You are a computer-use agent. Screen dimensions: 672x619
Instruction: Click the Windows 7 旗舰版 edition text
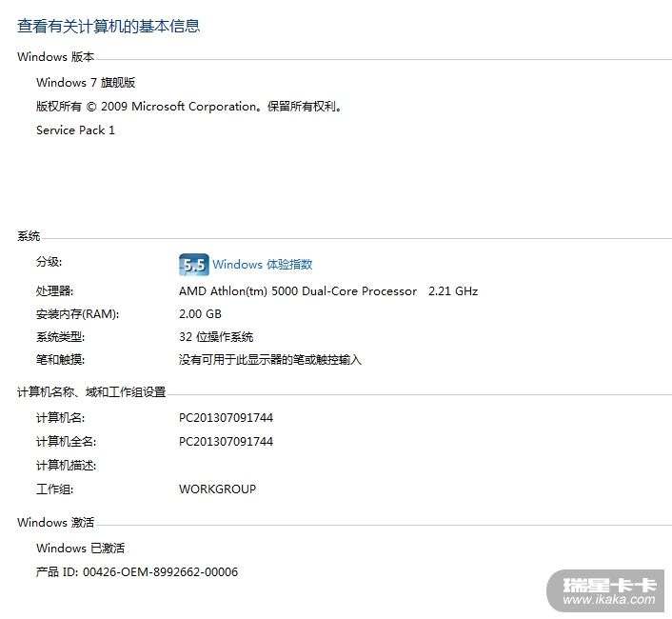coord(86,82)
